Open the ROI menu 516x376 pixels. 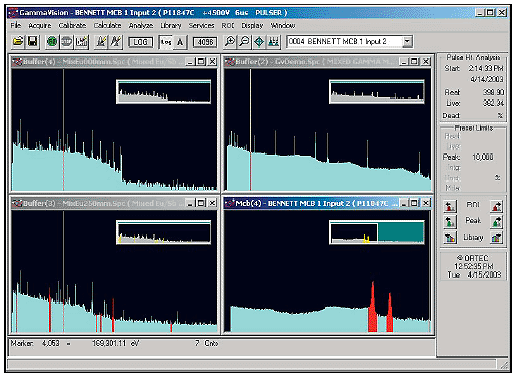coord(228,25)
